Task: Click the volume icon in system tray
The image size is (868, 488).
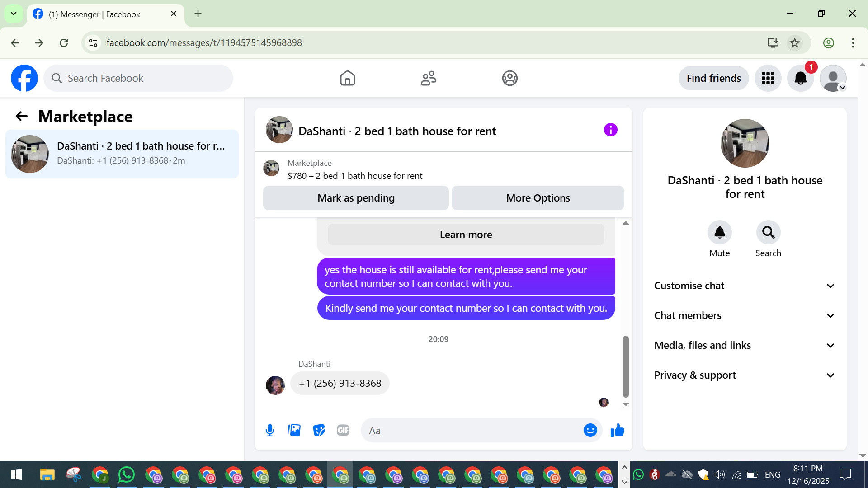Action: 719,474
